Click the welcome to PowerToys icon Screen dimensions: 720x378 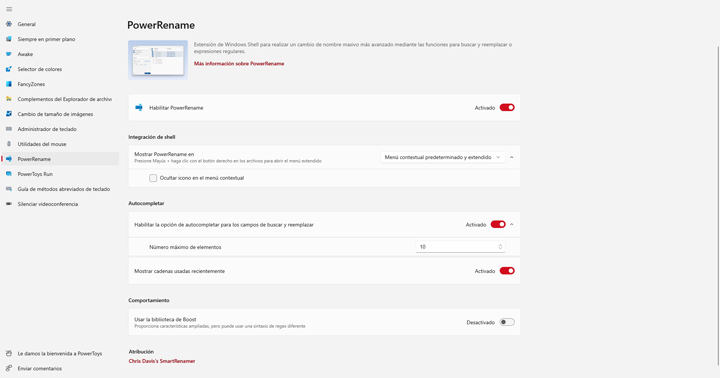click(x=9, y=353)
